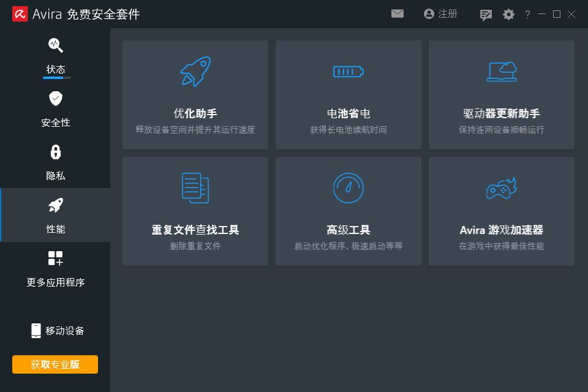Open the mail envelope icon in title bar

[x=397, y=14]
